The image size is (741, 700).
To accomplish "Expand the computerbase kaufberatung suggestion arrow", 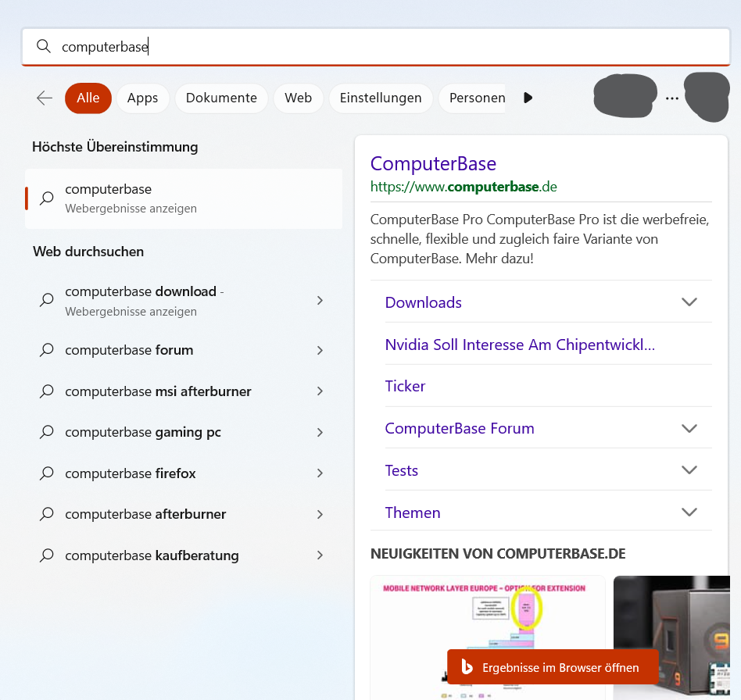I will (x=320, y=555).
